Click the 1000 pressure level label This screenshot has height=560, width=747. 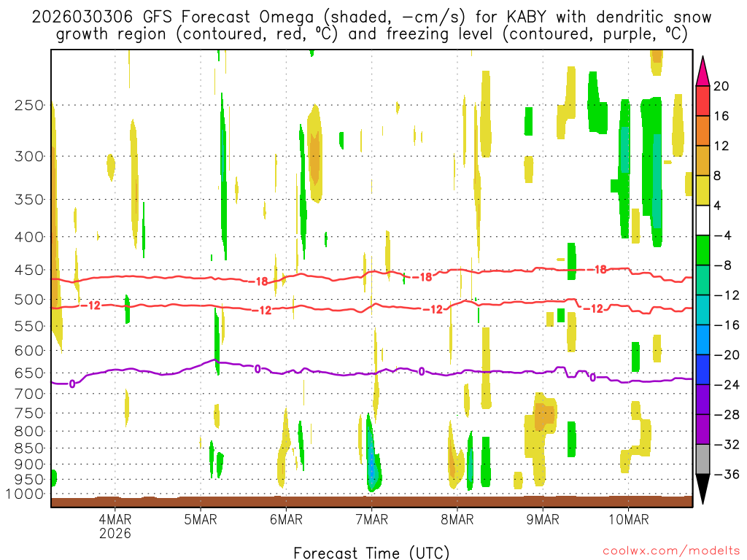[26, 494]
